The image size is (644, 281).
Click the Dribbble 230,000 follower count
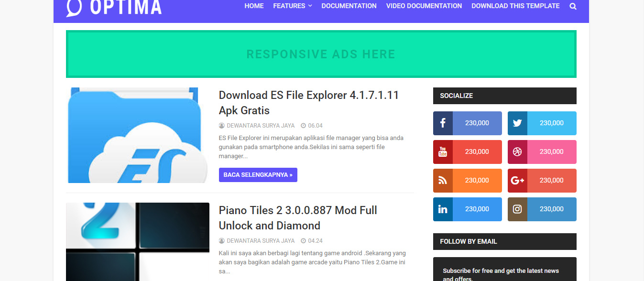click(552, 152)
